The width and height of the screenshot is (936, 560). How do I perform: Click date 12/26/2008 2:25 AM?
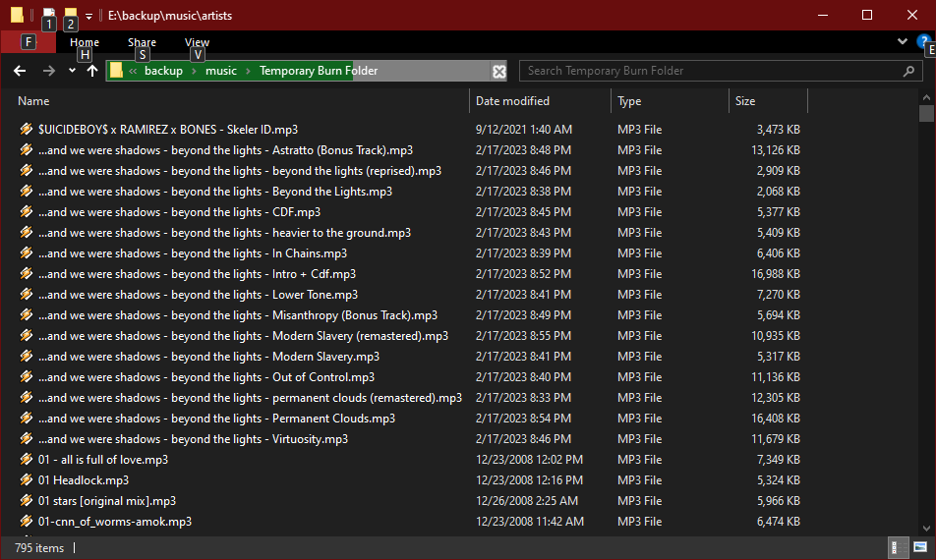pyautogui.click(x=527, y=501)
